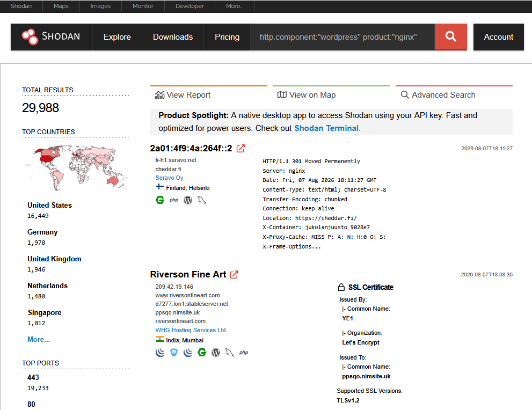Image resolution: width=532 pixels, height=410 pixels.
Task: Click hostname www.riversonfineart.com
Action: point(188,295)
